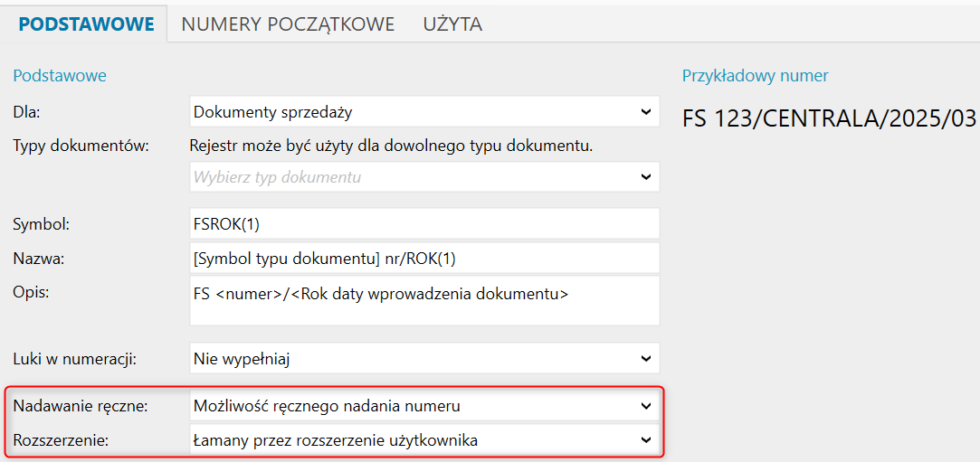Click the 'Rozszerzenie:' label
This screenshot has height=462, width=980.
click(61, 440)
